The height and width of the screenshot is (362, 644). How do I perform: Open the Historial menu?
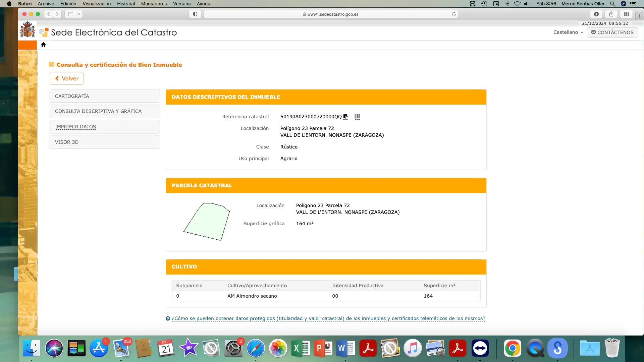click(x=126, y=4)
